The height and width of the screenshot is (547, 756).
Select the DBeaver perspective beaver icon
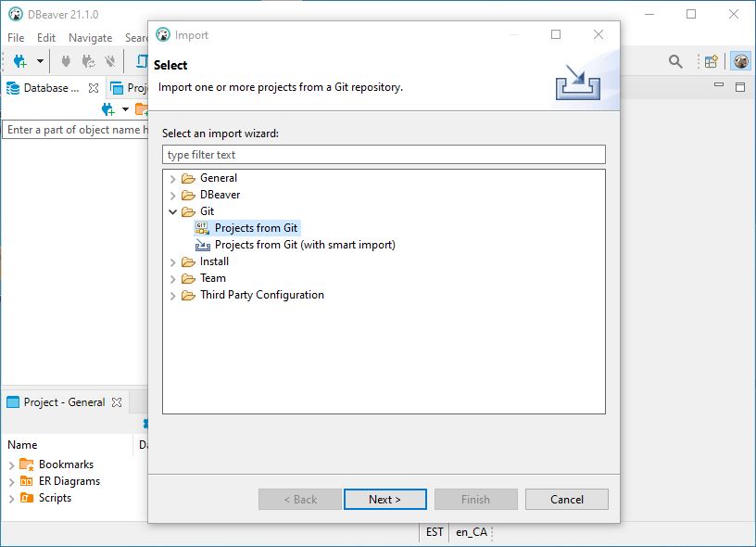(x=740, y=61)
